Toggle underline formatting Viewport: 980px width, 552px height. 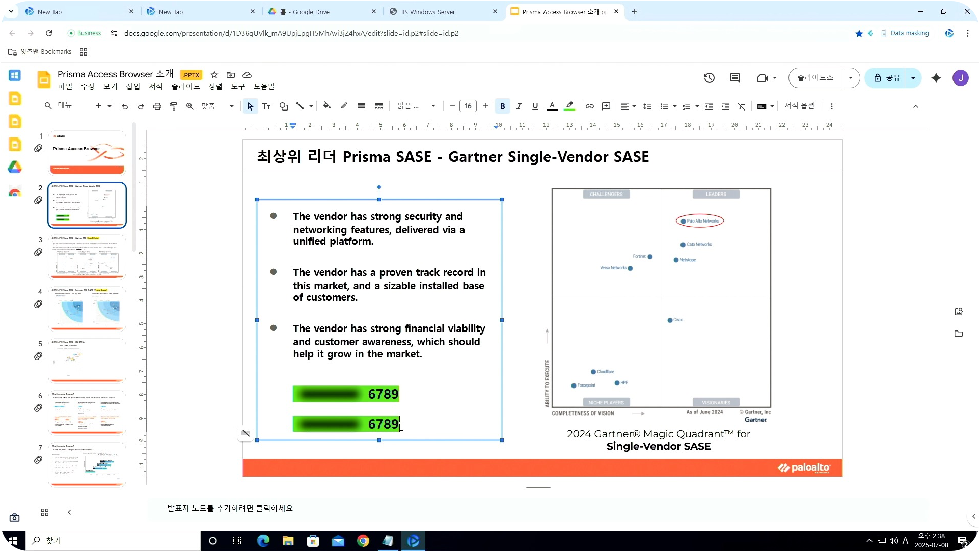pyautogui.click(x=535, y=106)
